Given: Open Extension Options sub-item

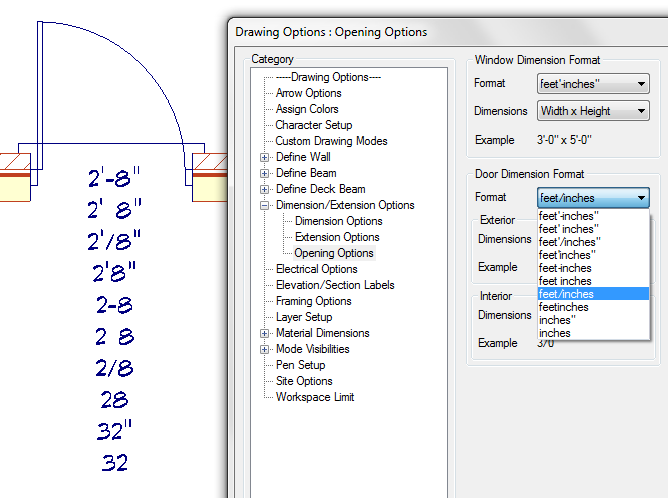Looking at the screenshot, I should coord(337,237).
